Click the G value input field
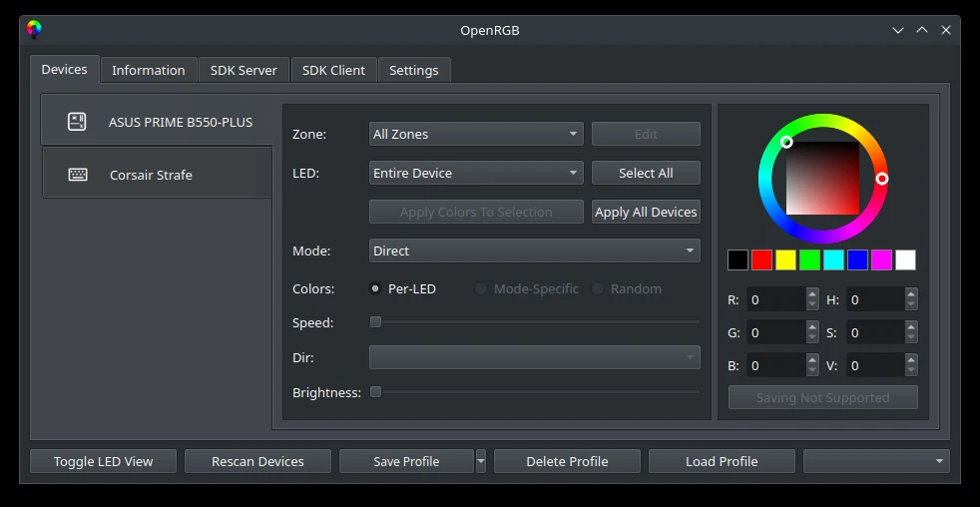The height and width of the screenshot is (507, 980). pyautogui.click(x=776, y=332)
